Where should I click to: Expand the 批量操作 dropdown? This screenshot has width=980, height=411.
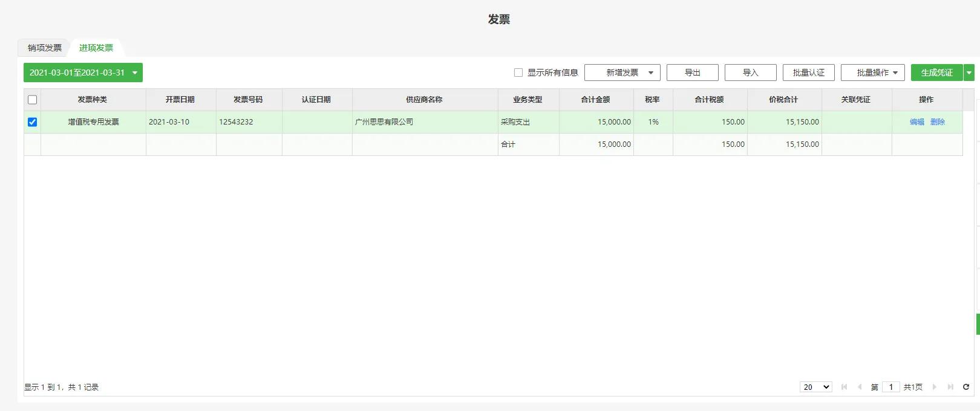click(873, 73)
